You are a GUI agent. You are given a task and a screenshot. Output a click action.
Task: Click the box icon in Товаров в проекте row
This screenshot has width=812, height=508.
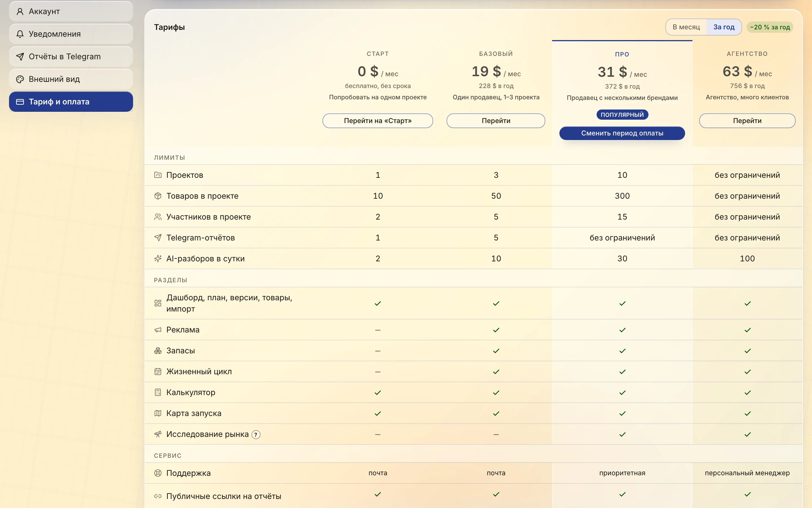click(158, 196)
